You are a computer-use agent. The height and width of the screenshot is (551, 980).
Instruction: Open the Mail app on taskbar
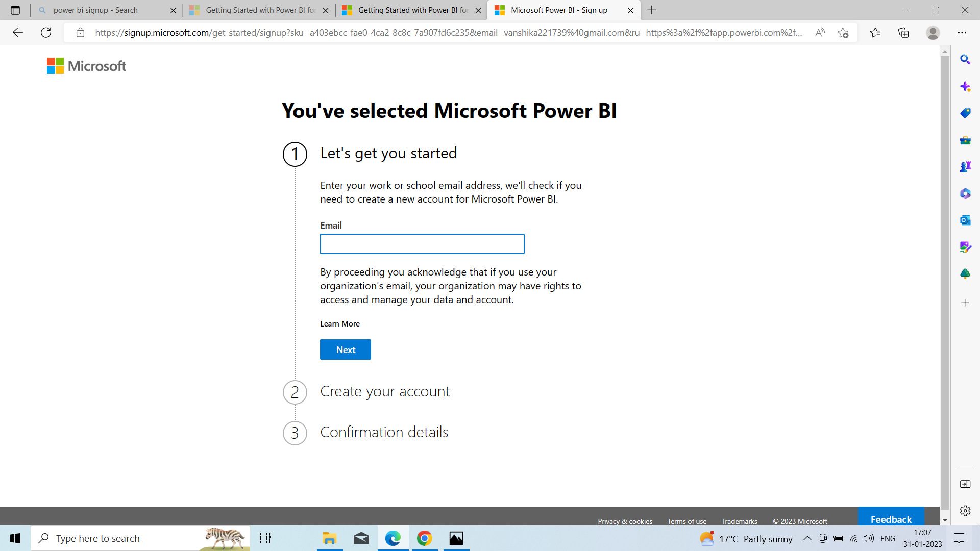tap(361, 538)
